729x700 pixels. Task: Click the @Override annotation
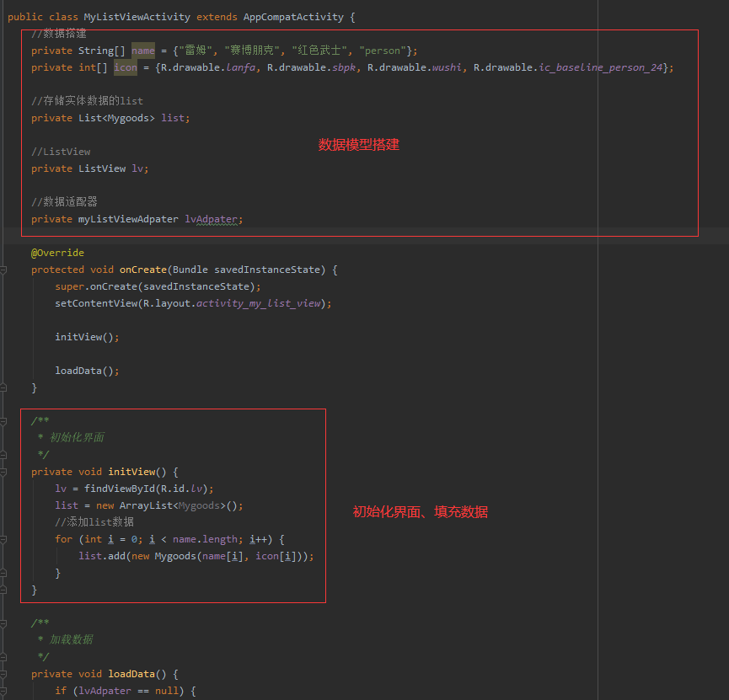pyautogui.click(x=57, y=253)
